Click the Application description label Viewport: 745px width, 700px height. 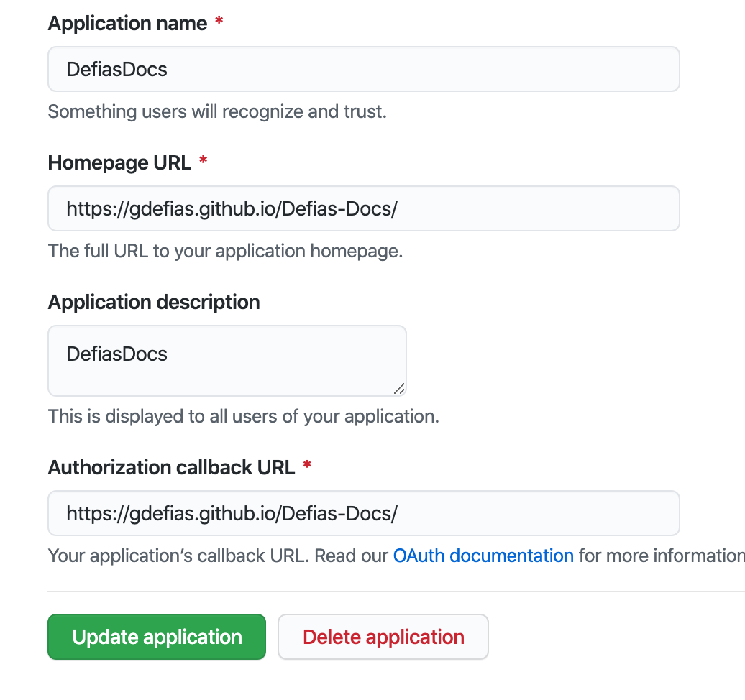(x=153, y=302)
